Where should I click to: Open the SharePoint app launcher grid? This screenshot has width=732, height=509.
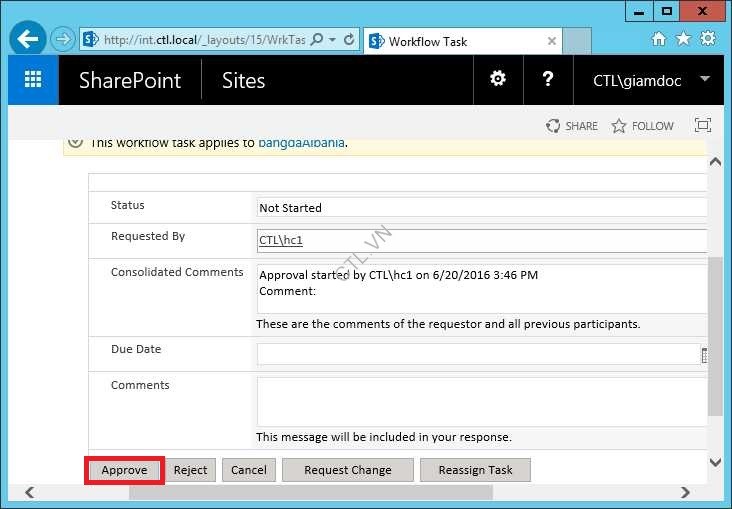[x=33, y=80]
